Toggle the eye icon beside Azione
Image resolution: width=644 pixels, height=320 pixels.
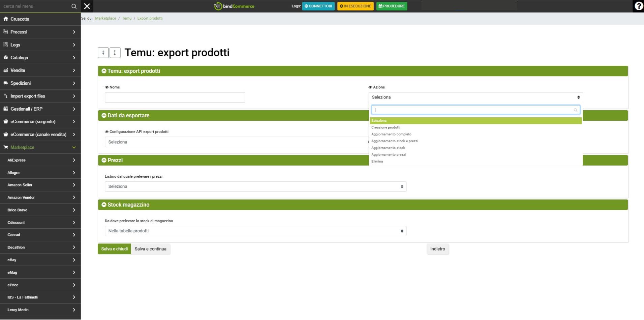(x=370, y=87)
